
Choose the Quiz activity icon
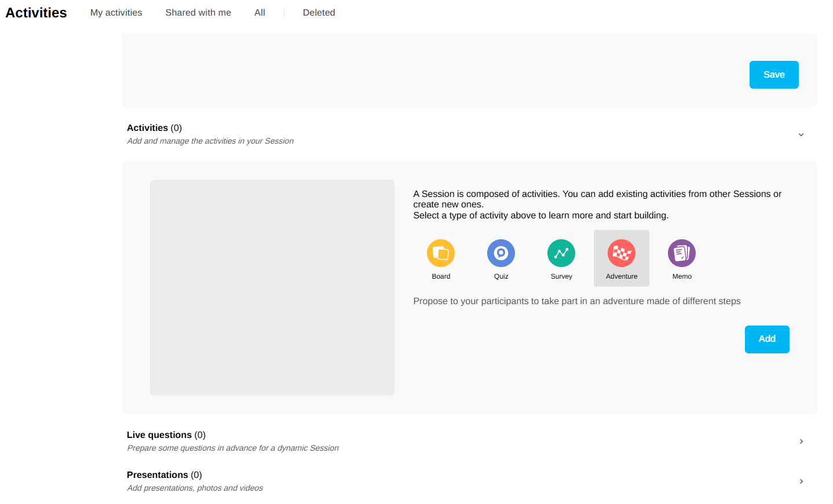coord(501,253)
